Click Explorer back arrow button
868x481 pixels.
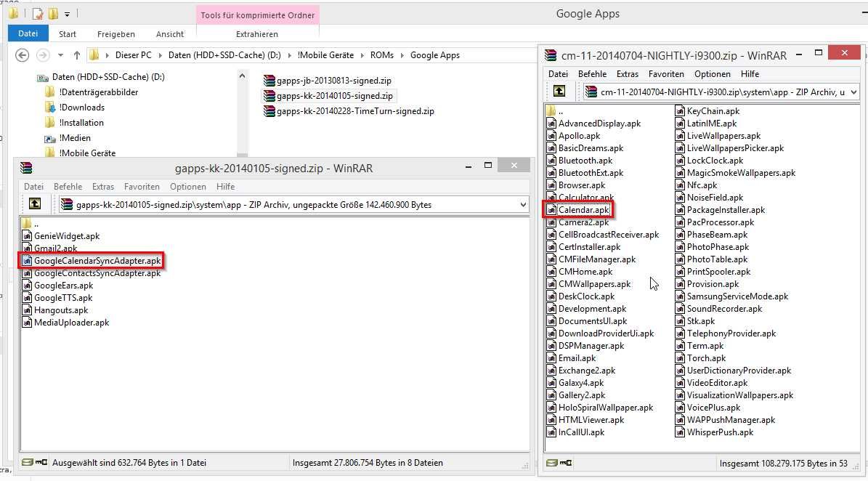click(22, 55)
